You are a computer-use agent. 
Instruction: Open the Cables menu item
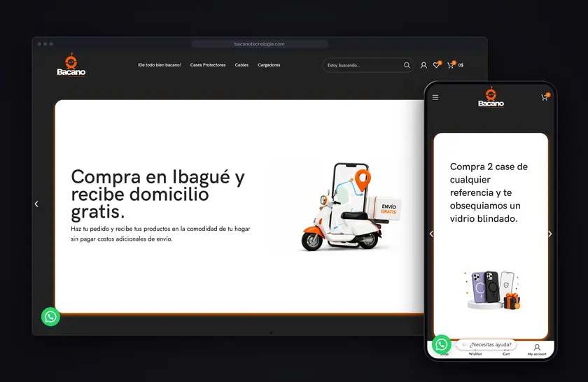tap(242, 65)
